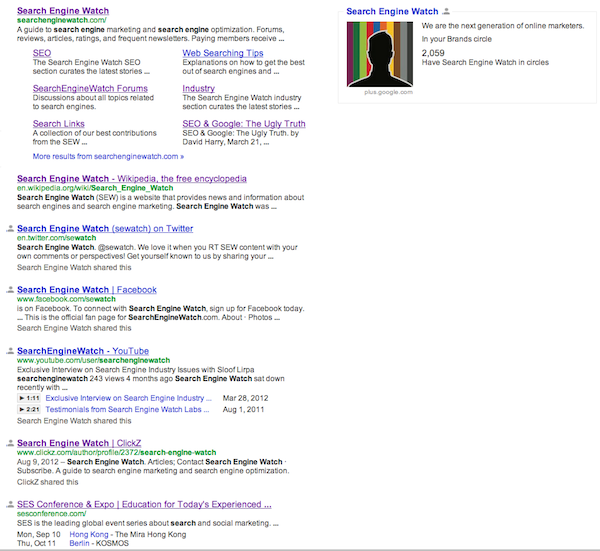600x551 pixels.
Task: Click 'In your Brands circle' text
Action: [457, 39]
